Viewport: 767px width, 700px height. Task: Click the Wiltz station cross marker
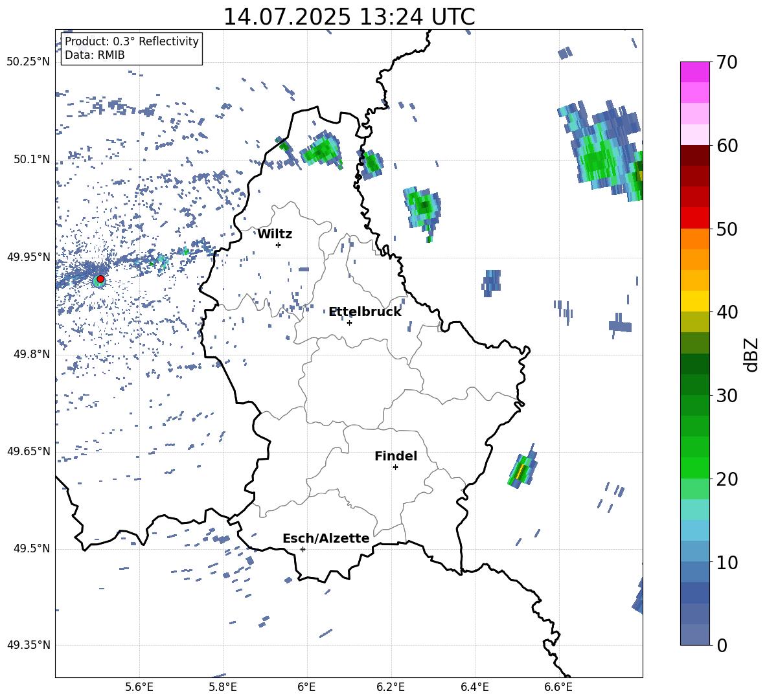pos(279,245)
